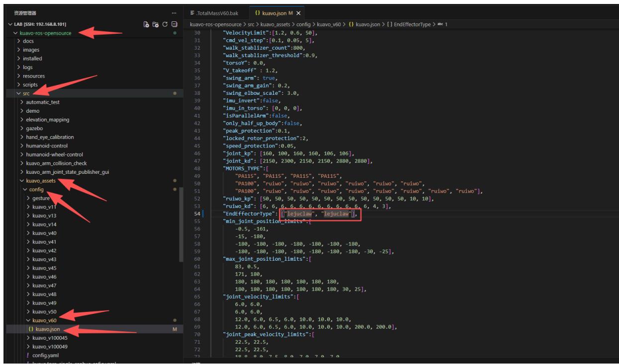Refresh the explorer file tree

pyautogui.click(x=165, y=24)
